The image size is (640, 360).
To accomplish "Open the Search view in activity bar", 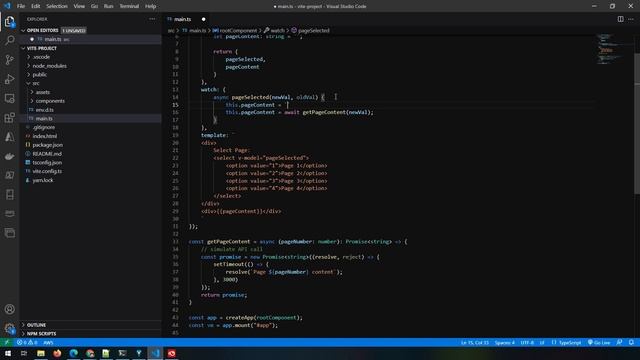I will [x=9, y=40].
